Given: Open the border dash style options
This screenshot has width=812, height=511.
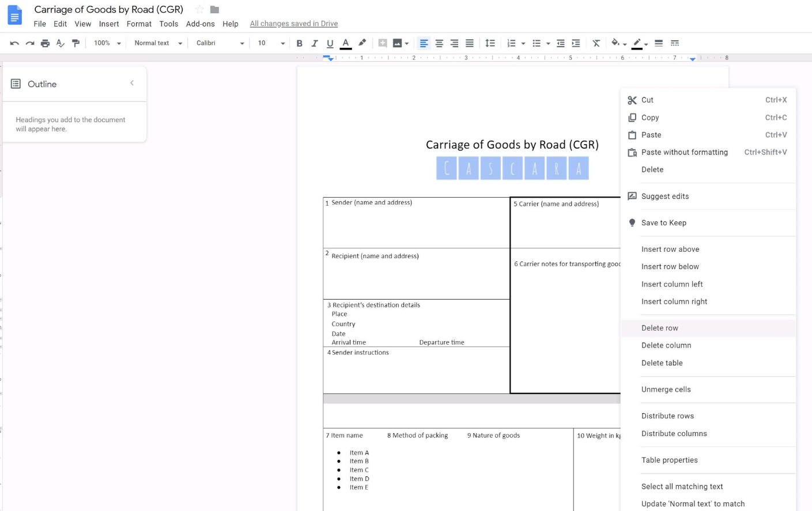Looking at the screenshot, I should (x=675, y=43).
